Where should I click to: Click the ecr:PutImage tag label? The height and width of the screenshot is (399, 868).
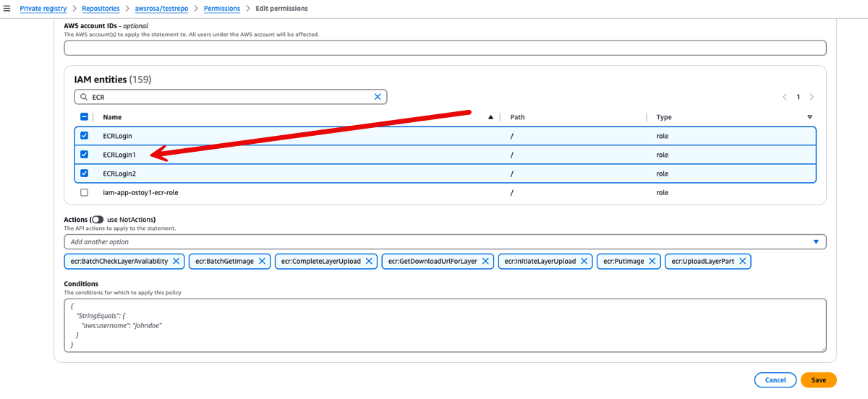coord(624,262)
